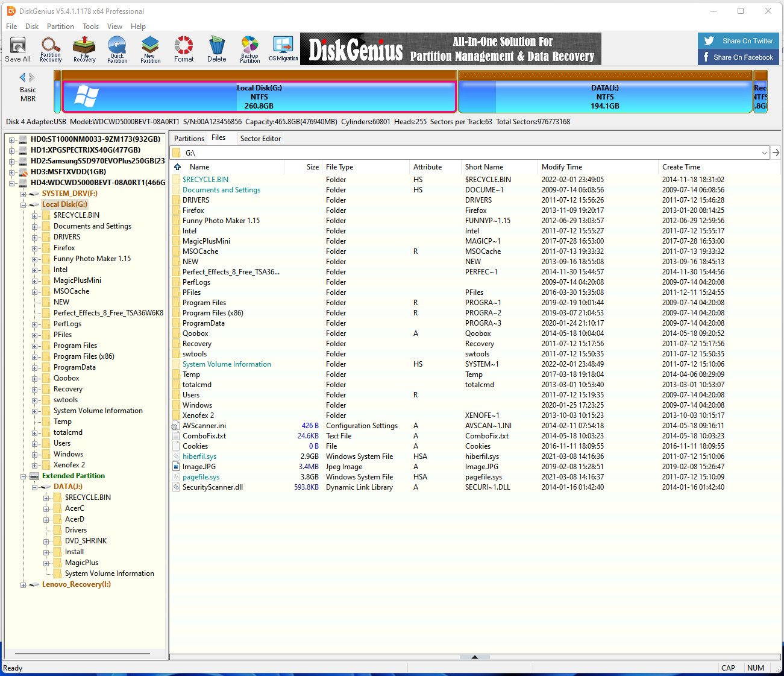Screen dimensions: 784x676
Task: Click the Save All toolbar icon
Action: tap(17, 49)
